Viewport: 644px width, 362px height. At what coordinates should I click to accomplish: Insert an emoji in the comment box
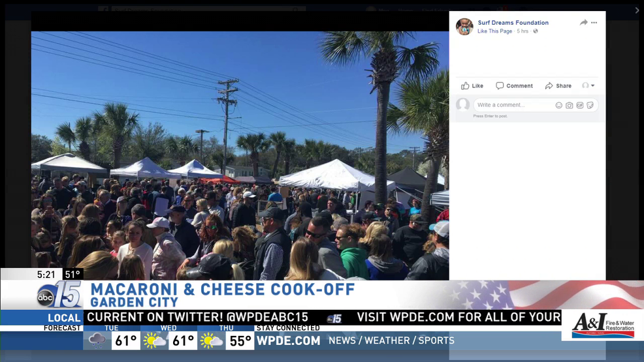coord(558,106)
